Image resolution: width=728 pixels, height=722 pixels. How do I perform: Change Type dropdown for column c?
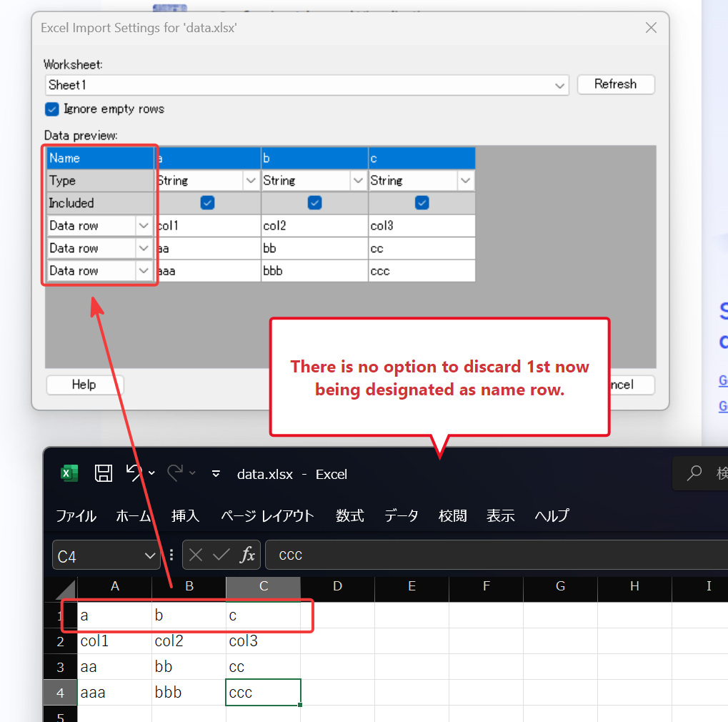[x=465, y=180]
